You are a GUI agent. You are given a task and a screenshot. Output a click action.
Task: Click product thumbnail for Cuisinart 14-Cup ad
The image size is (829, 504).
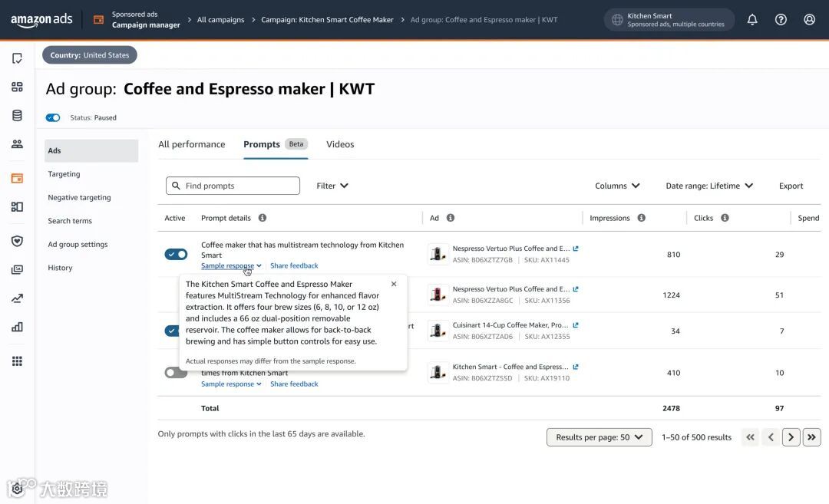438,331
